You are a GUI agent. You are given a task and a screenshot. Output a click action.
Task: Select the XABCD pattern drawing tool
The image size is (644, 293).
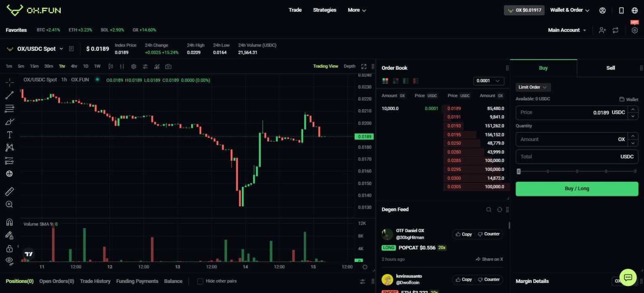(x=9, y=147)
